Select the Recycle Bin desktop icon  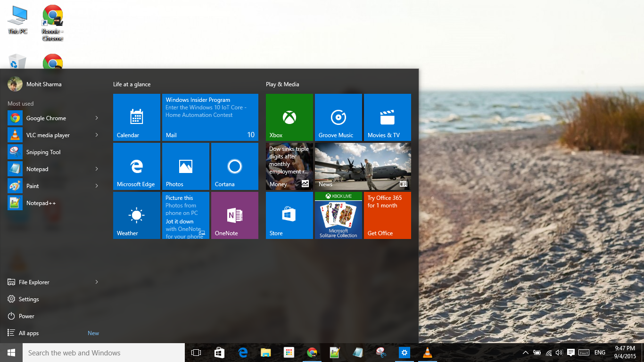17,61
